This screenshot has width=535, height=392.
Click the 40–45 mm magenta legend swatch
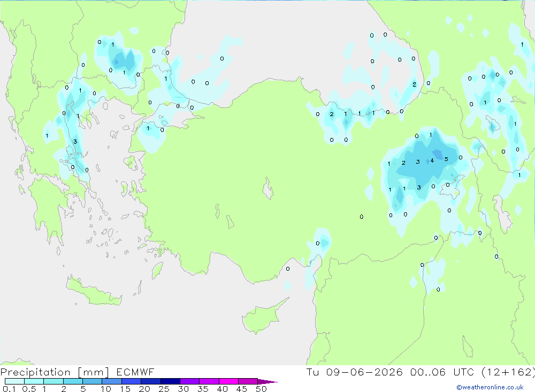point(228,381)
